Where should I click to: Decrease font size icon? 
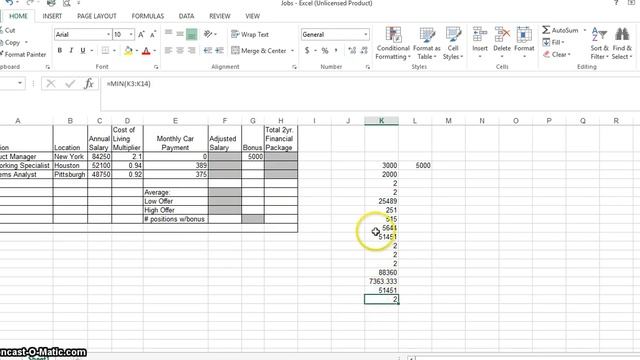[x=153, y=35]
